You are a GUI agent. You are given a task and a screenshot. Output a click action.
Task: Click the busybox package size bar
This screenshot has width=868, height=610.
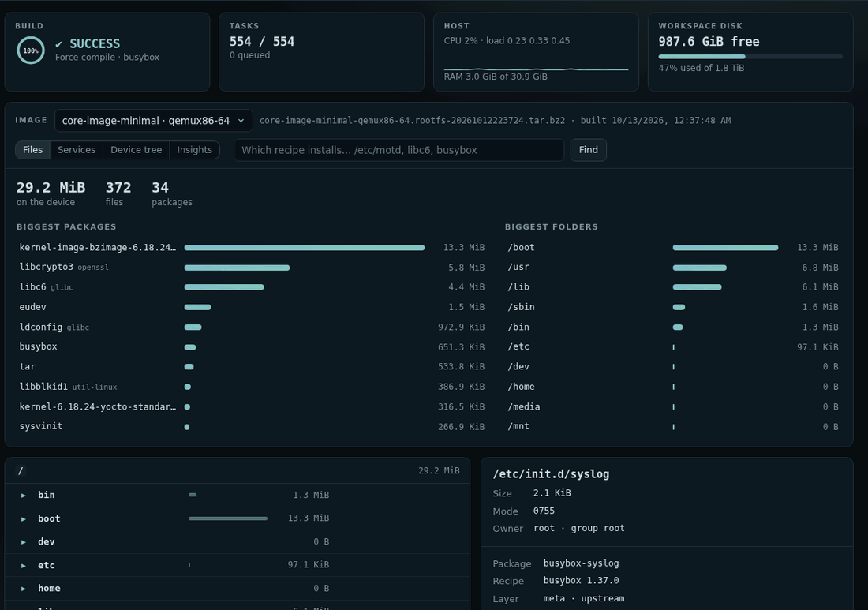(x=190, y=347)
